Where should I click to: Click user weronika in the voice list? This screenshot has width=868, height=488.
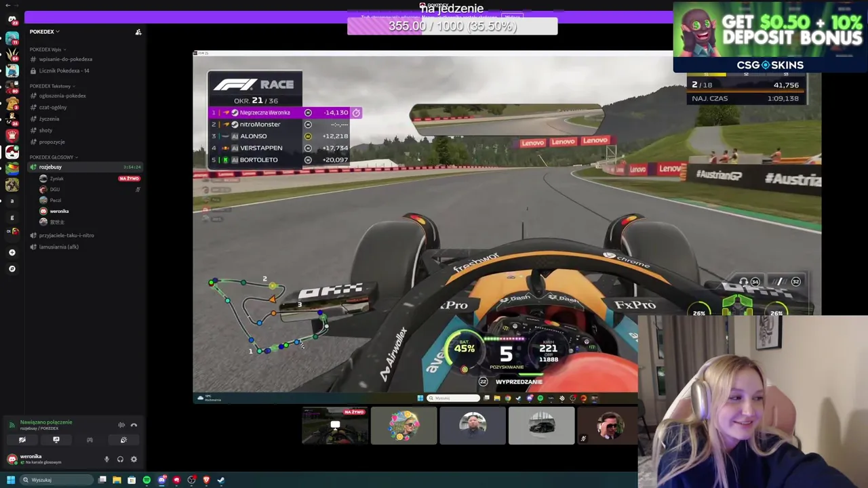tap(59, 211)
